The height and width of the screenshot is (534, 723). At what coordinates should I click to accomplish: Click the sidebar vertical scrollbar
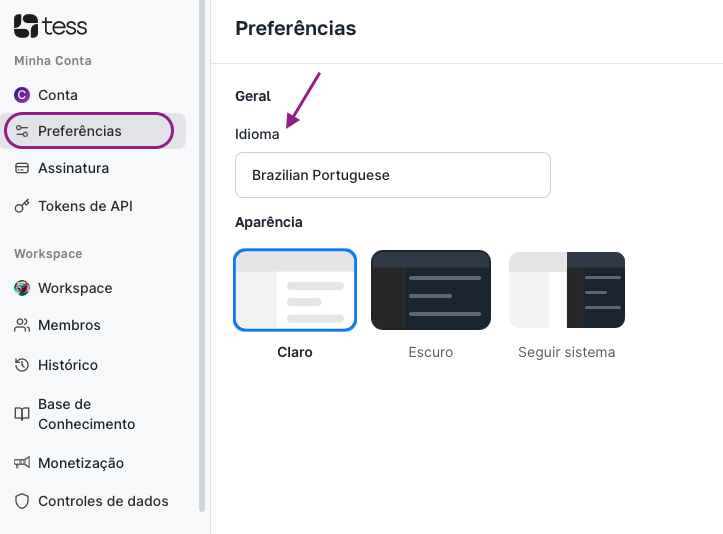click(x=202, y=256)
